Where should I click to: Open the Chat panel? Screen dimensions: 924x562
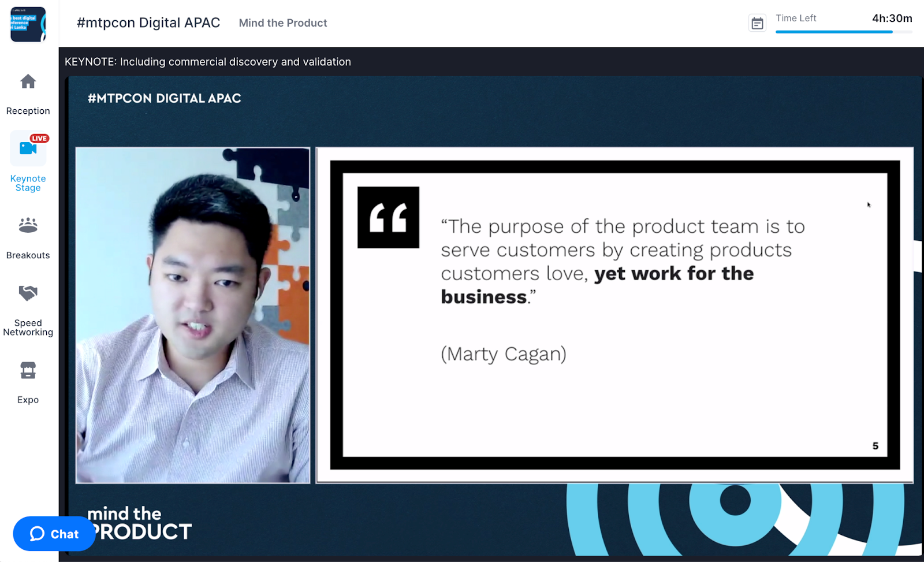click(x=54, y=534)
